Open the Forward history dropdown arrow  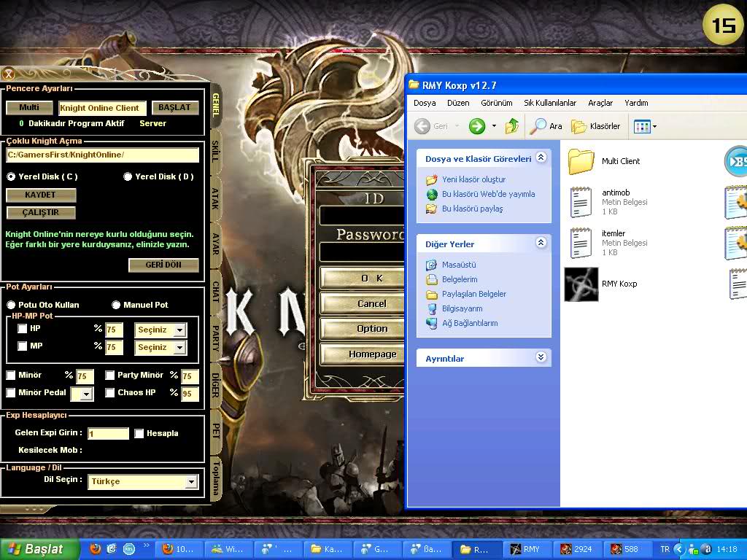tap(494, 126)
